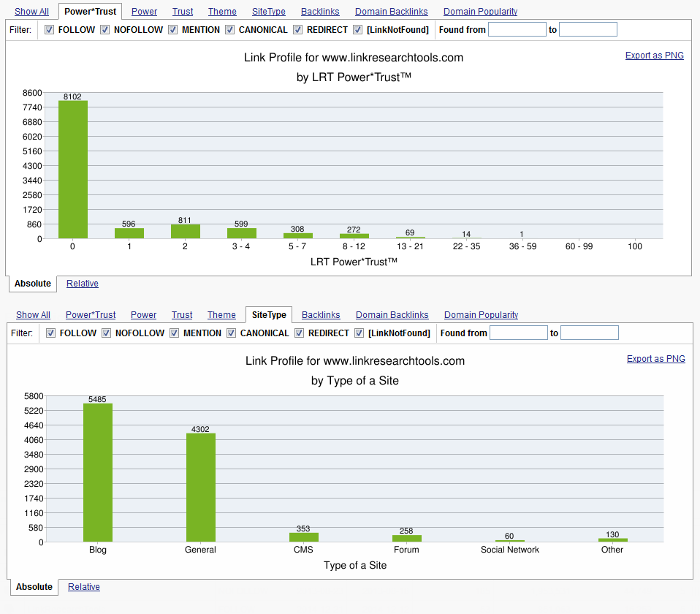This screenshot has width=700, height=614.
Task: Switch Power*Trust chart to Relative view
Action: pos(83,284)
